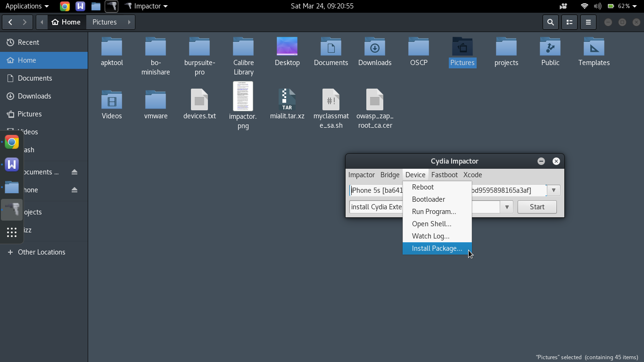The image size is (644, 362).
Task: Click the Chrome icon in the dock
Action: pos(12,142)
